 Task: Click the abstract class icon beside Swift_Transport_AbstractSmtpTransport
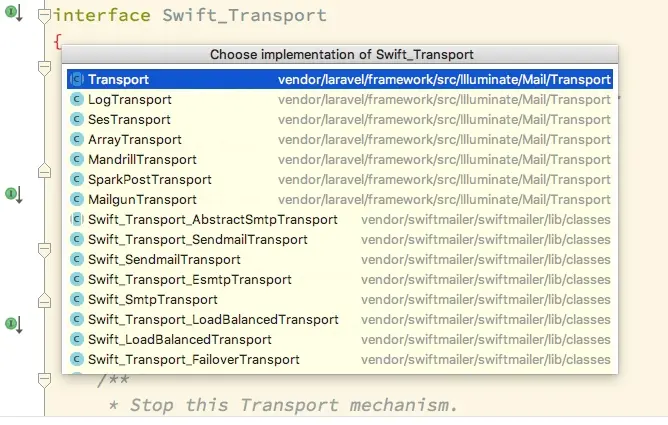point(77,220)
